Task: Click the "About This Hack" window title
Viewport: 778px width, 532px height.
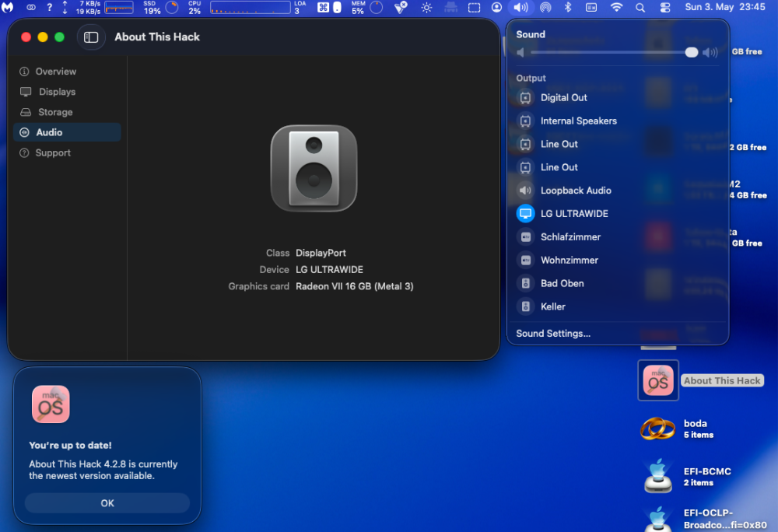Action: pos(157,37)
